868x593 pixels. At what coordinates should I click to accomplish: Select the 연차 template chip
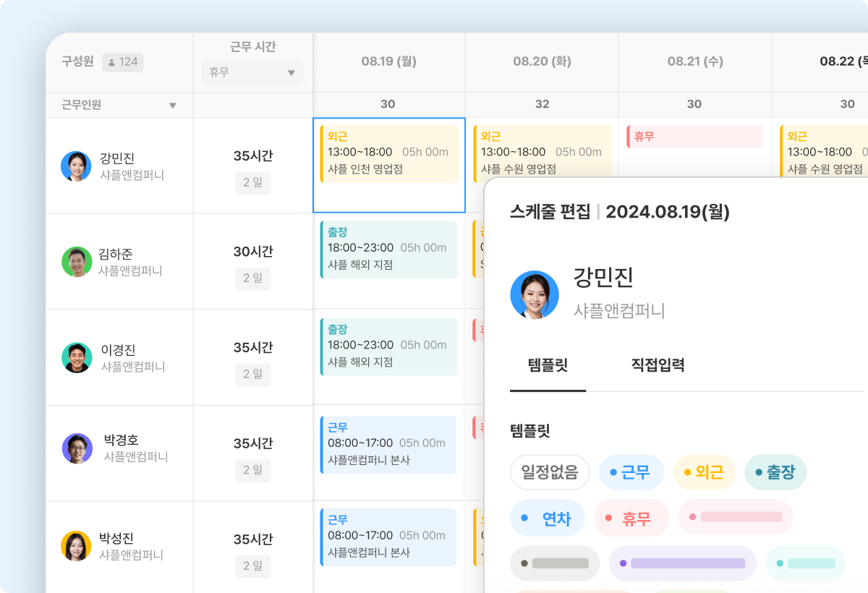(548, 519)
